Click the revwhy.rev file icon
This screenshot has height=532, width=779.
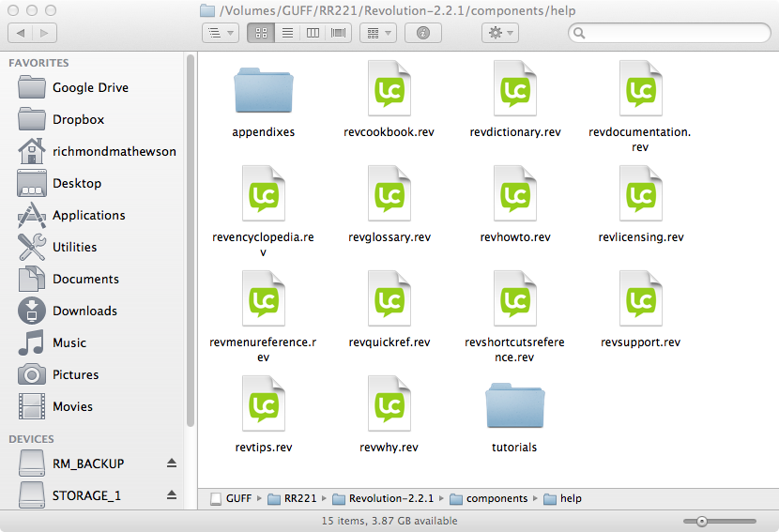pos(389,405)
